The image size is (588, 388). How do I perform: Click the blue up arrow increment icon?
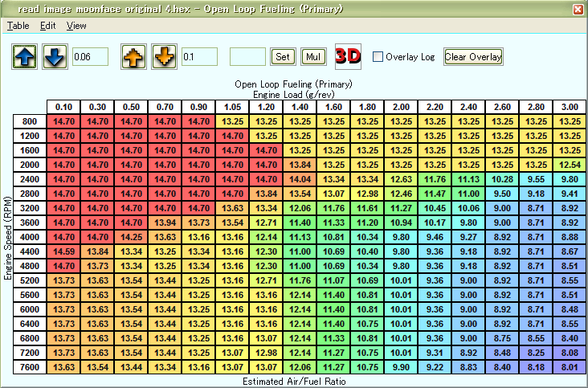pos(24,57)
